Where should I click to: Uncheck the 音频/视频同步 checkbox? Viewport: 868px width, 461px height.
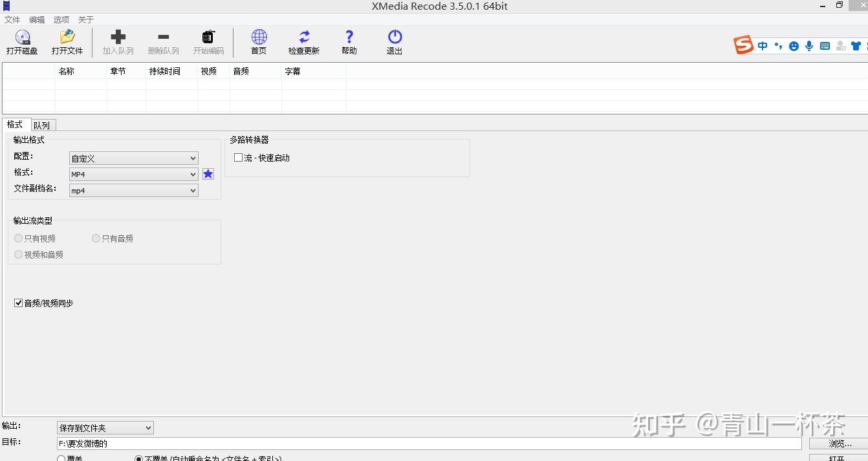[18, 303]
